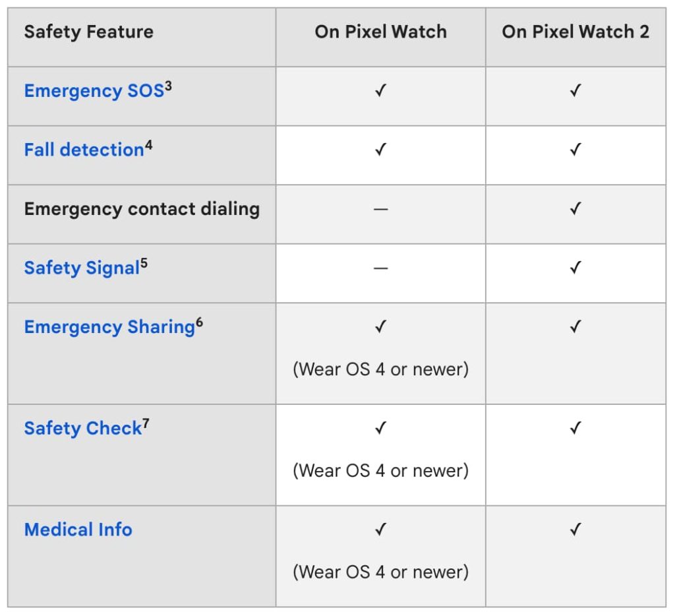Select the Emergency contact dialing row label
675x616 pixels.
tap(142, 209)
